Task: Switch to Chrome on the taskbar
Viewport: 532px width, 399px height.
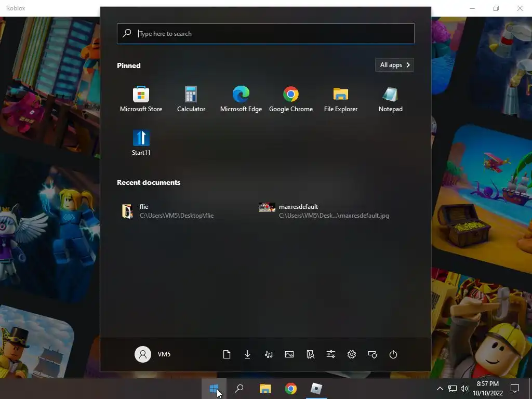Action: click(291, 389)
